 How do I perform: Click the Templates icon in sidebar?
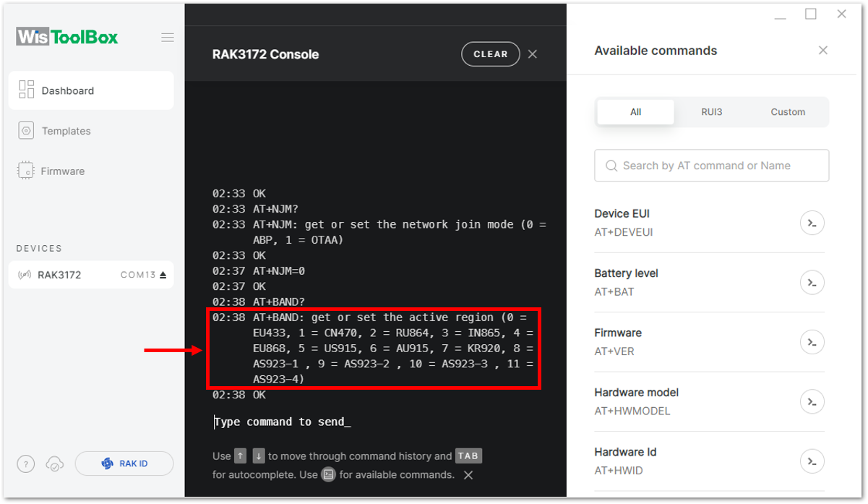27,131
